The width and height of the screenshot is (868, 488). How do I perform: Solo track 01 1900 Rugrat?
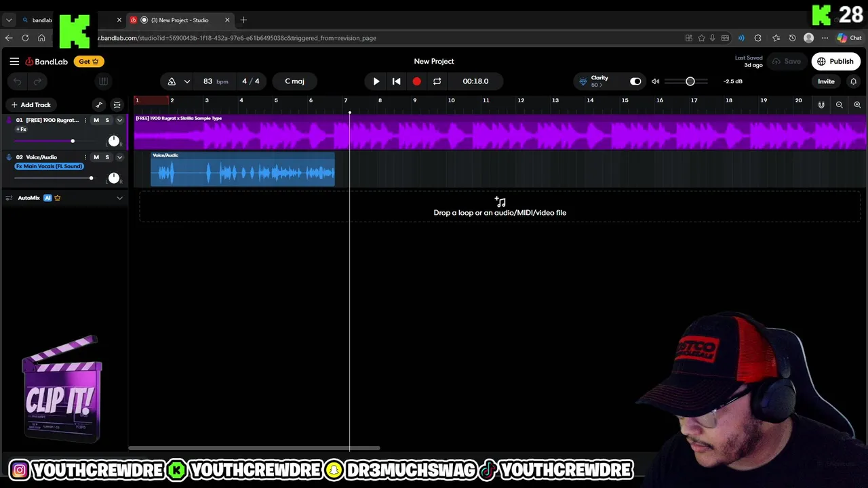pos(107,120)
